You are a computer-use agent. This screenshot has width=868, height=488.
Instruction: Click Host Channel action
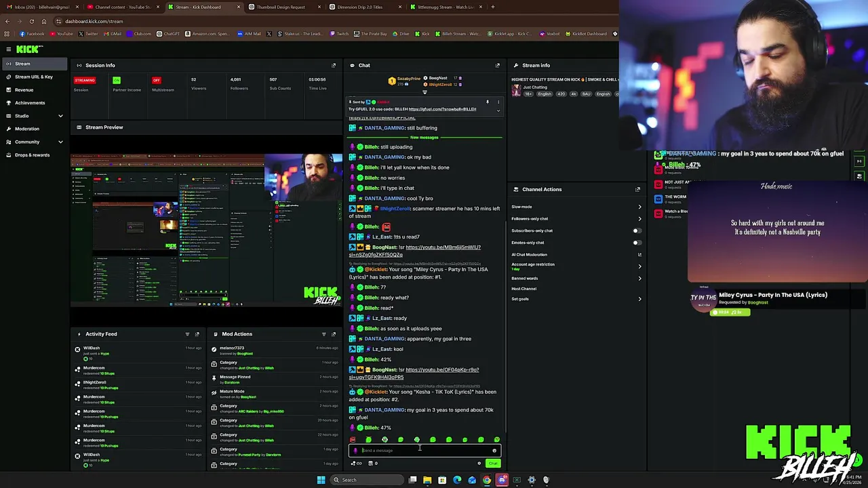(524, 289)
